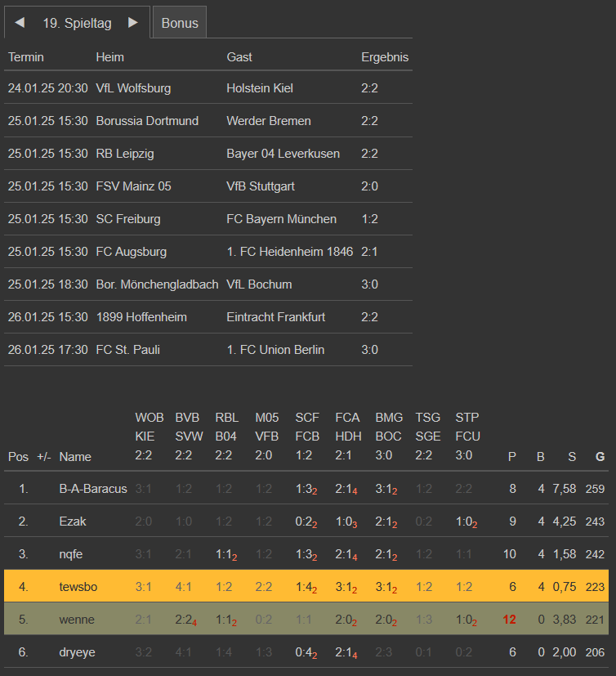The image size is (616, 676).
Task: Open the Bonus tab
Action: tap(180, 23)
